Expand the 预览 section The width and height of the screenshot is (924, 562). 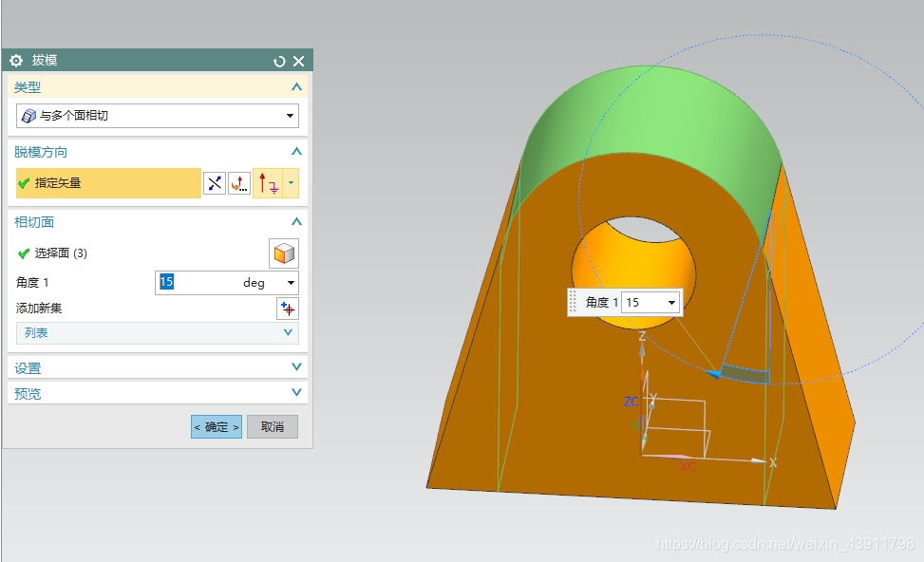(x=158, y=394)
